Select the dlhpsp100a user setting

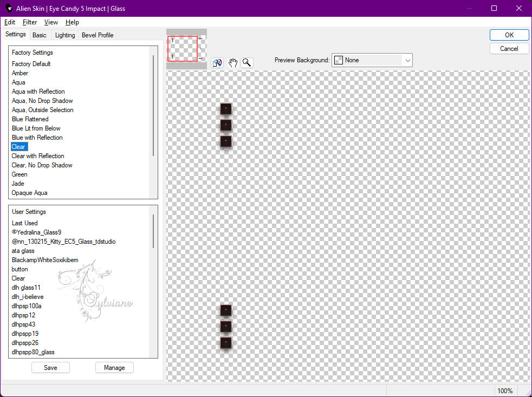pos(27,305)
